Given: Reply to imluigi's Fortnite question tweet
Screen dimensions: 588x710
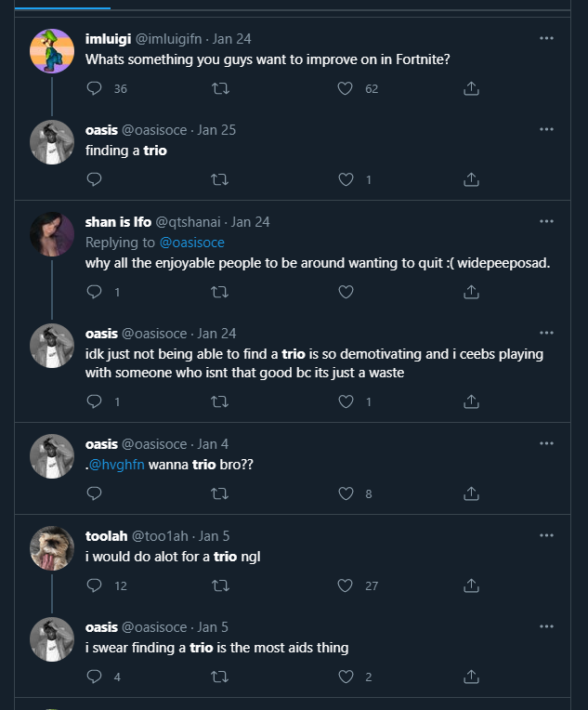Looking at the screenshot, I should pyautogui.click(x=94, y=88).
